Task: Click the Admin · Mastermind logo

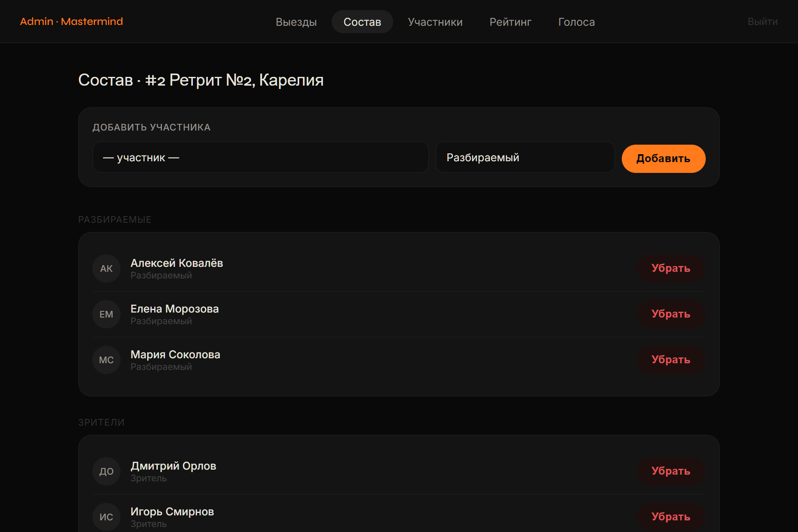Action: (71, 22)
